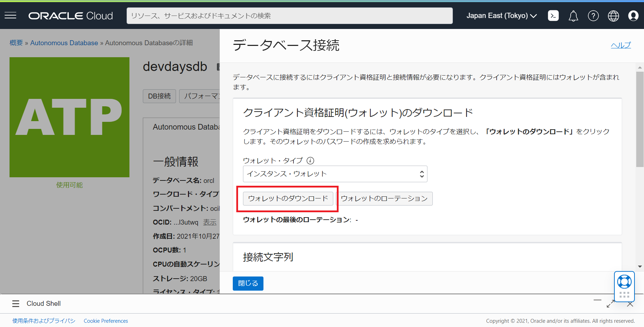Open the notifications bell

point(573,16)
